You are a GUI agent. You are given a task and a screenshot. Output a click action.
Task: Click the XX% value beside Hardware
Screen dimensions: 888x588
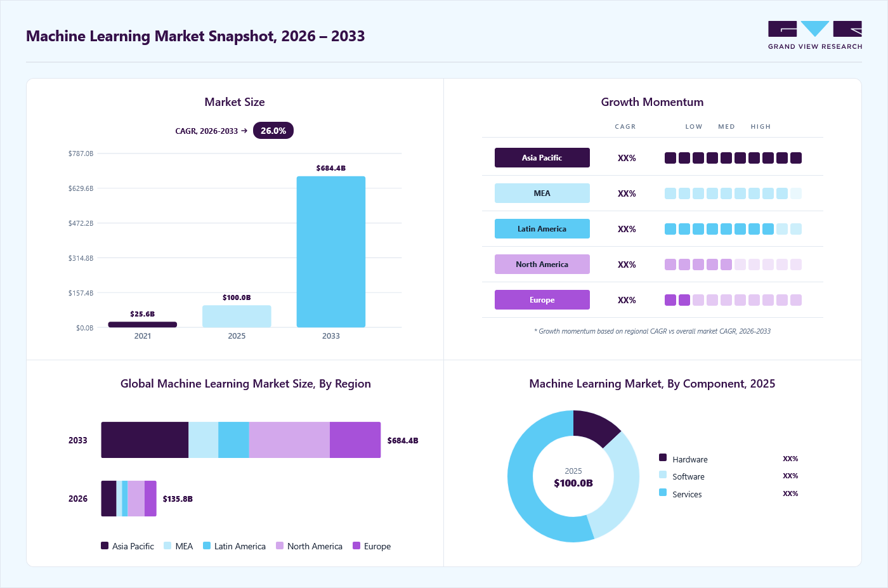tap(790, 459)
